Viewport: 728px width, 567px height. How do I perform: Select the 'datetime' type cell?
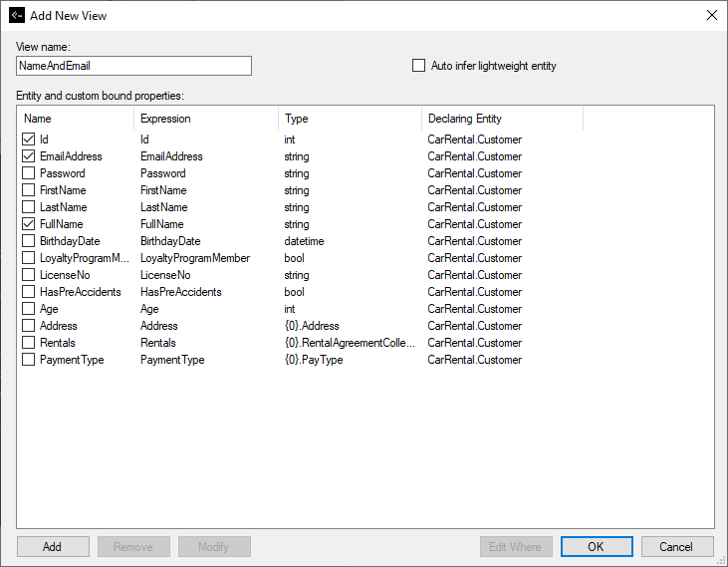pyautogui.click(x=304, y=241)
